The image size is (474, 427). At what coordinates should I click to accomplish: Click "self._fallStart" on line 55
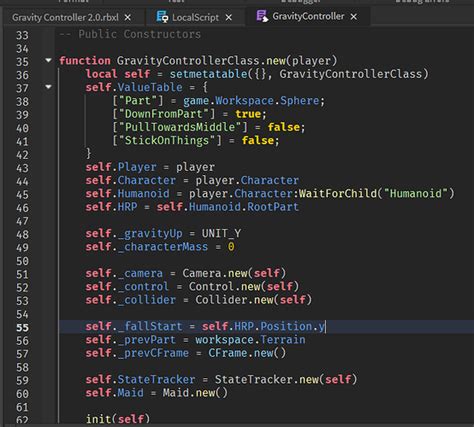point(134,327)
